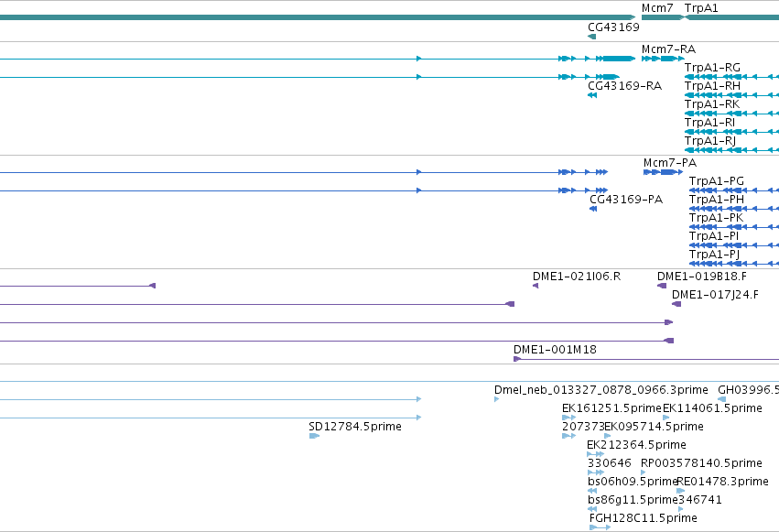Open the RP003578140.5prime EST label
779x532 pixels.
pos(701,463)
